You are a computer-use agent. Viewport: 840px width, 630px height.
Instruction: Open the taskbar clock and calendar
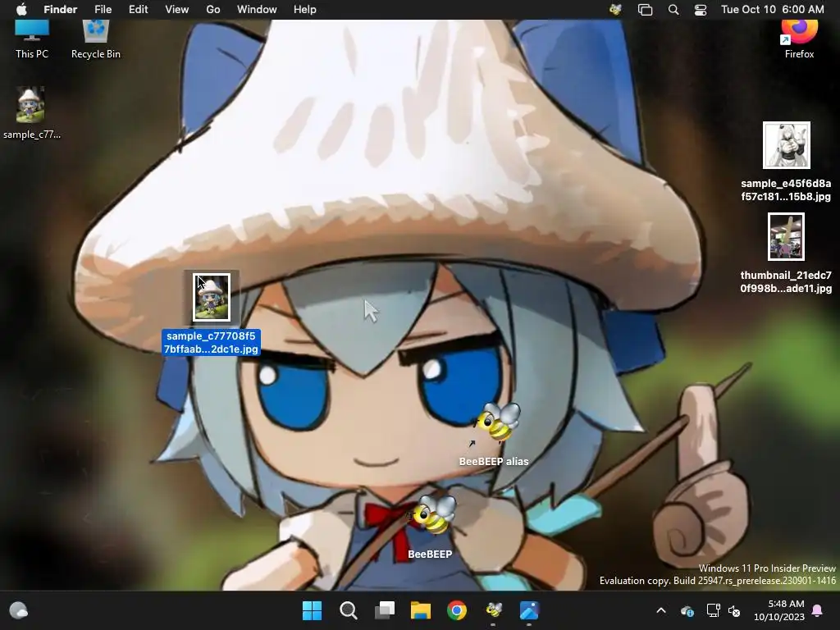[779, 610]
